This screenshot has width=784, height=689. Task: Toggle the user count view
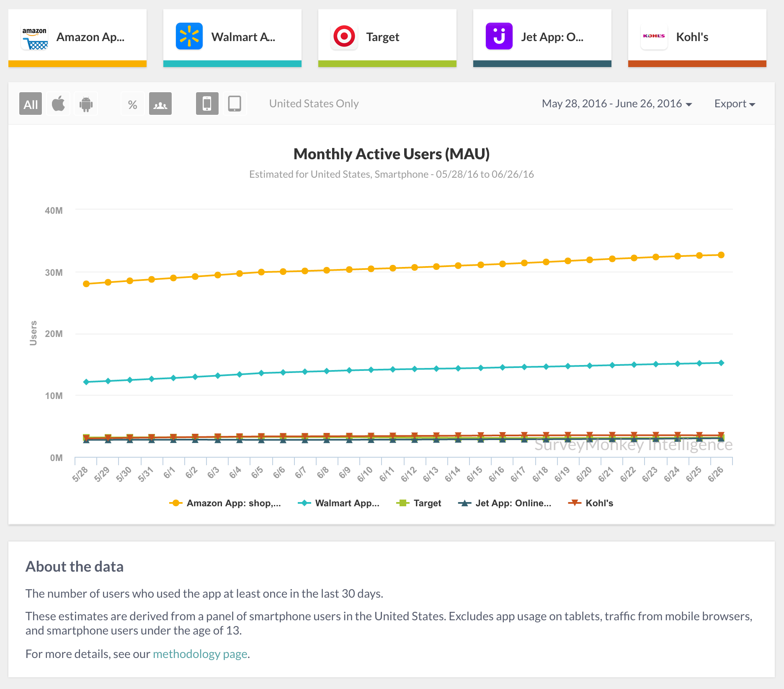[160, 104]
